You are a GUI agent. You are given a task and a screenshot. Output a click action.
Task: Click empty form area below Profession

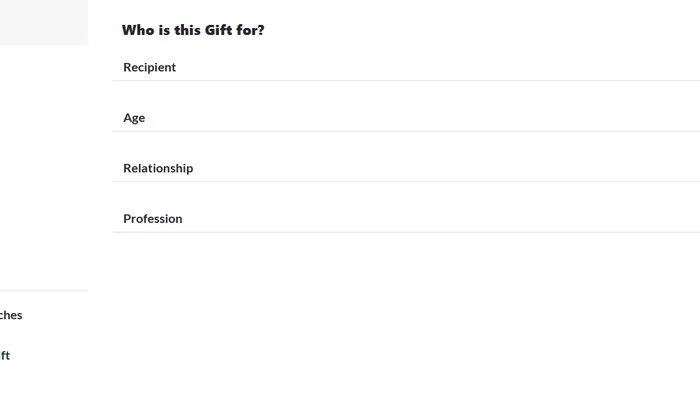[406, 310]
